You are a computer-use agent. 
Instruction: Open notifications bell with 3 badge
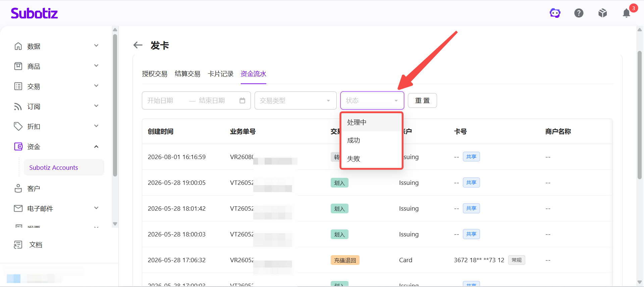pos(627,13)
